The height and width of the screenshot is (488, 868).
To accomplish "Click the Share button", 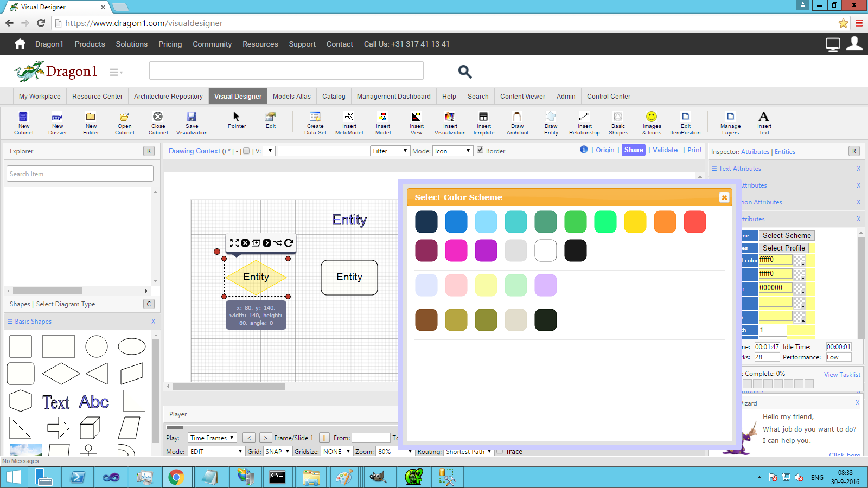I will (634, 150).
